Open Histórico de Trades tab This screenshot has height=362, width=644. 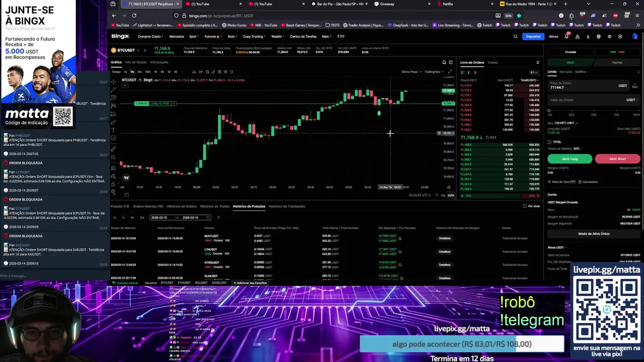214,206
